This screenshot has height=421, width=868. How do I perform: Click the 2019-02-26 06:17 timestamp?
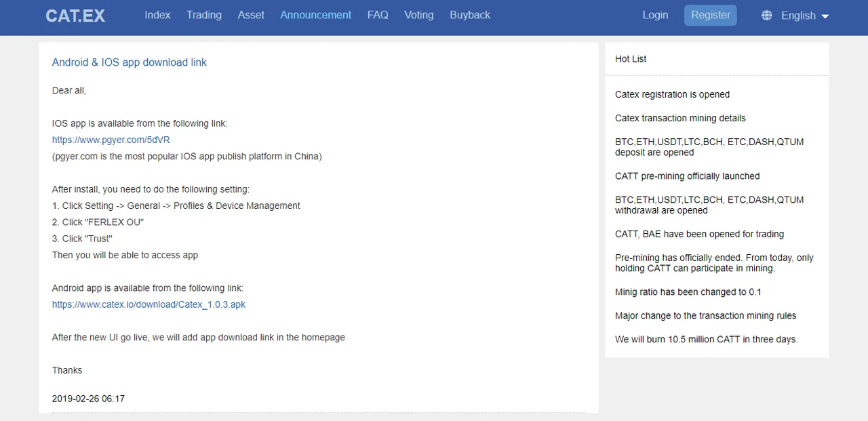[x=88, y=399]
